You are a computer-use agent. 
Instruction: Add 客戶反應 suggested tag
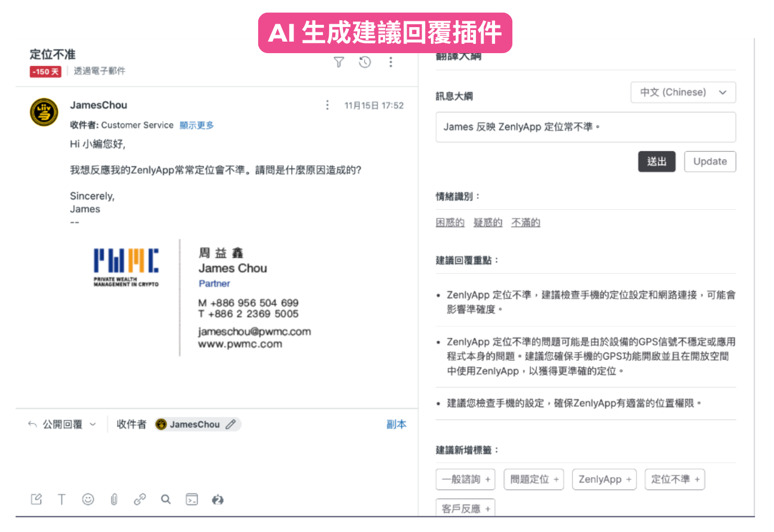(466, 508)
